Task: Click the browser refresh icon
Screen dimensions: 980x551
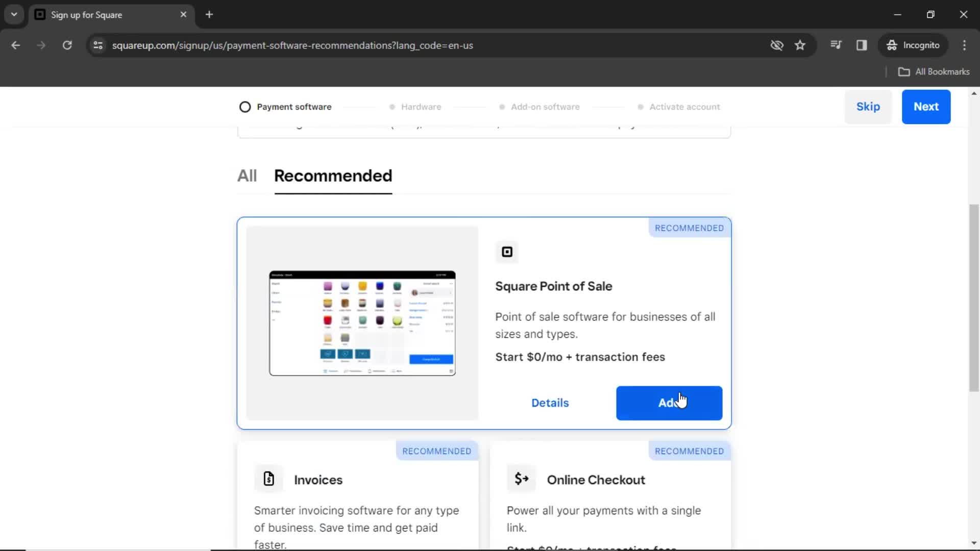Action: coord(67,45)
